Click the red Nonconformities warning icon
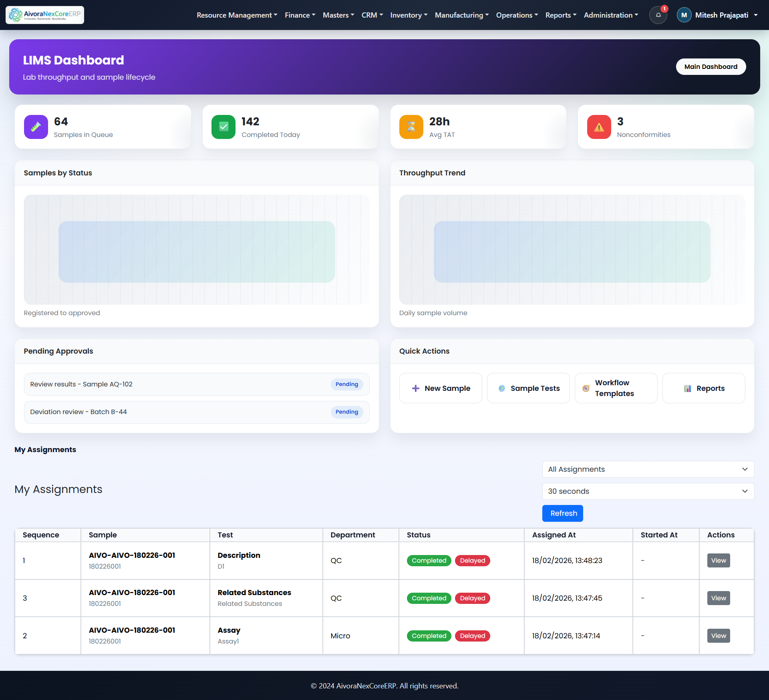769x700 pixels. [x=599, y=127]
